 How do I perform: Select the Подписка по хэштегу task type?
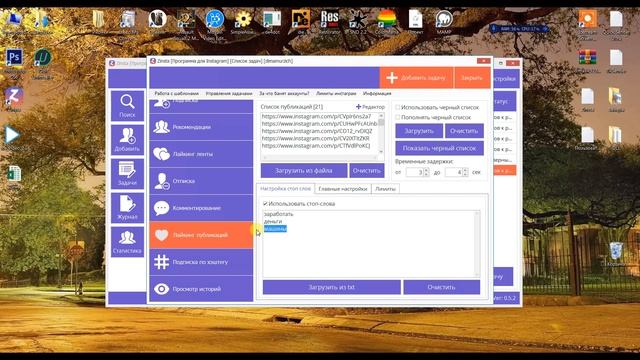(x=201, y=262)
